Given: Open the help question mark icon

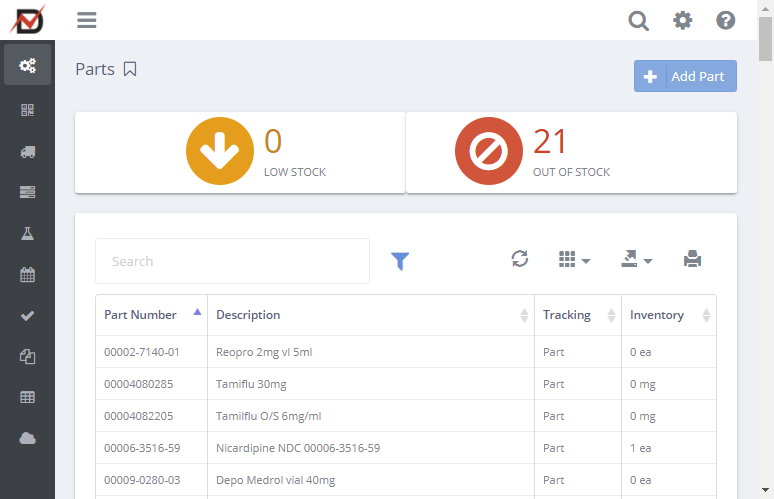Looking at the screenshot, I should 726,21.
